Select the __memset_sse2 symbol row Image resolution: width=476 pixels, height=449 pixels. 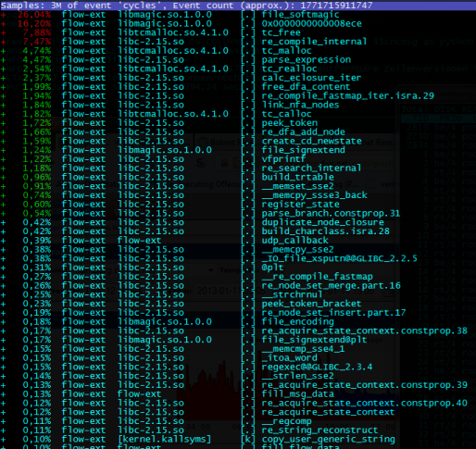click(238, 186)
